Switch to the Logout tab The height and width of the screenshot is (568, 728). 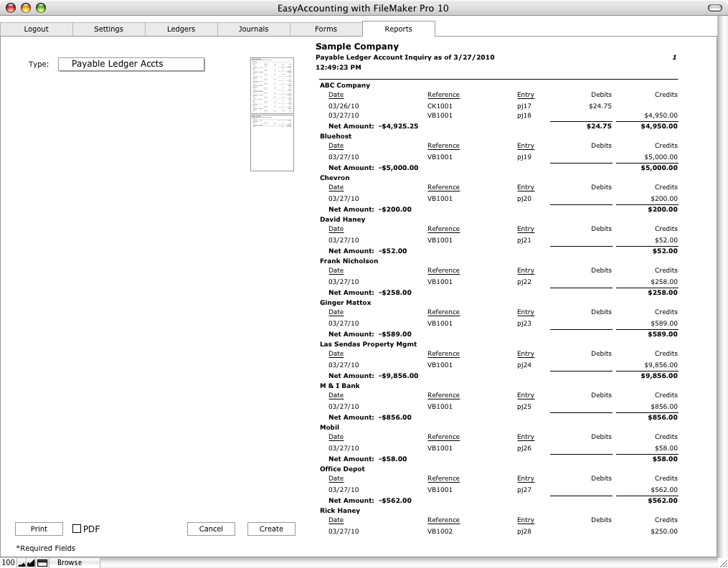click(x=36, y=29)
